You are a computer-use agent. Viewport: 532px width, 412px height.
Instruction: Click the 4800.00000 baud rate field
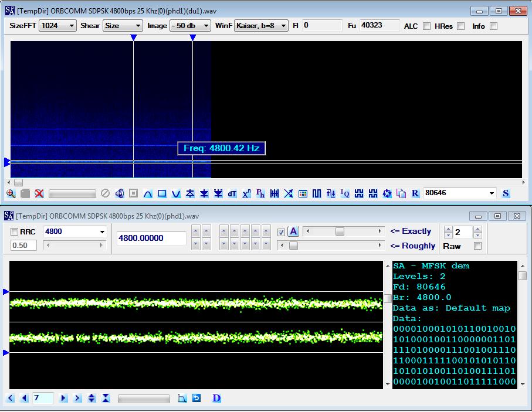pyautogui.click(x=151, y=239)
